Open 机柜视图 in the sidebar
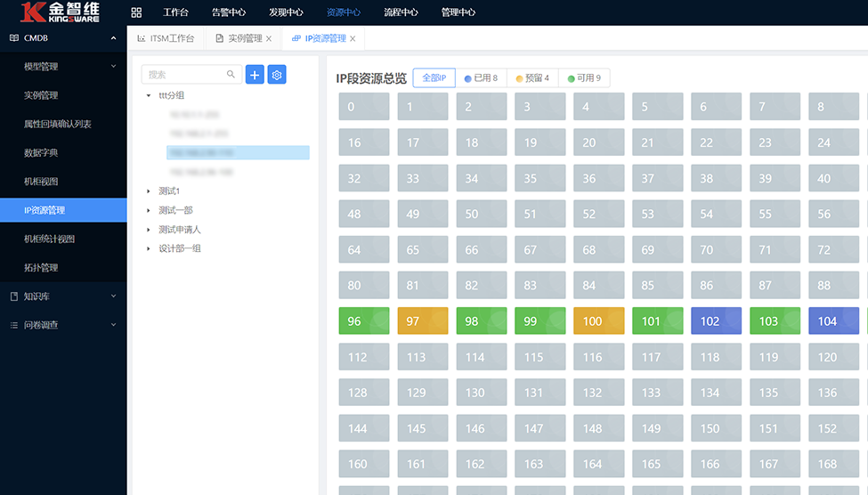 63,182
